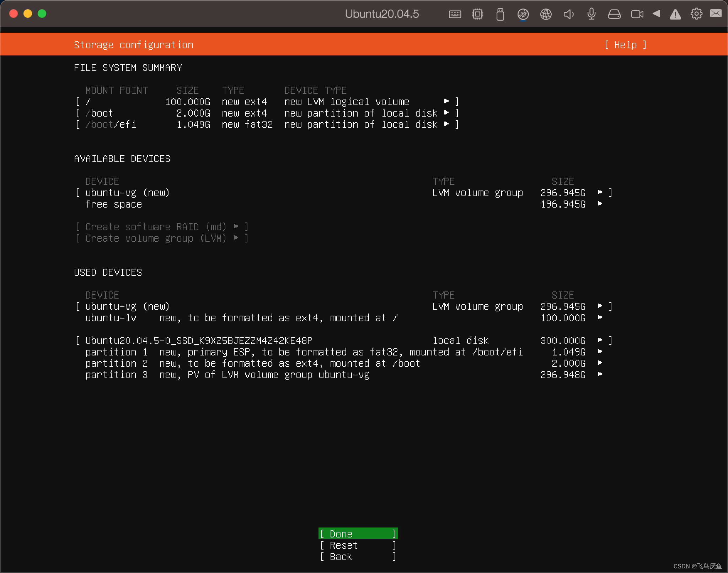Open the CPU chip icon in the toolbar
This screenshot has height=573, width=728.
tap(477, 14)
